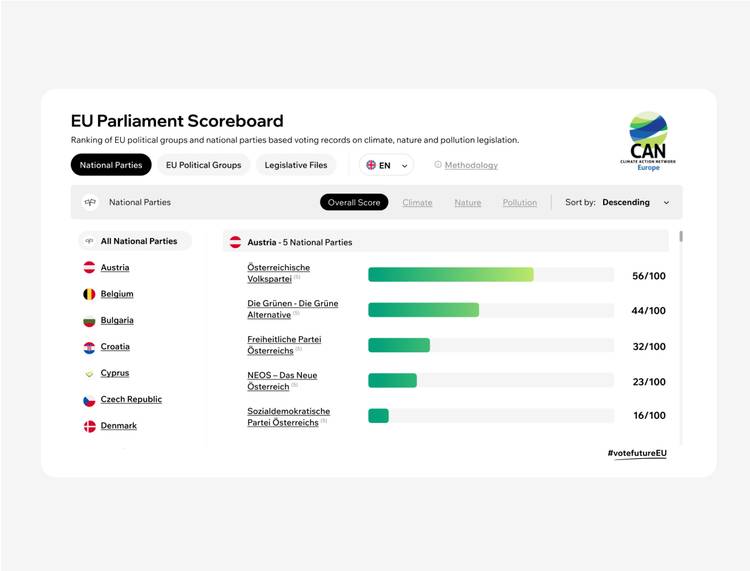Switch score filter to Climate
Image resolution: width=750 pixels, height=571 pixels.
pos(417,203)
